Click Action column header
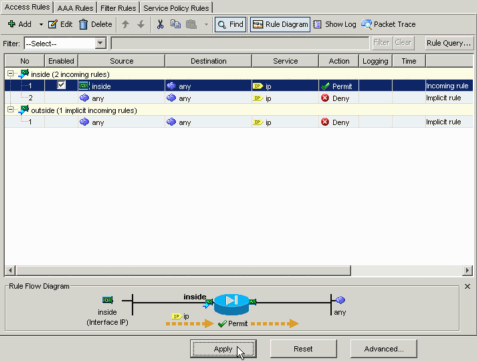 click(x=339, y=61)
